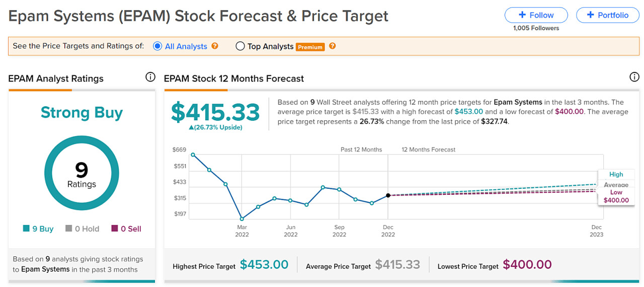The height and width of the screenshot is (287, 644).
Task: Click the Mar 2022 lowest chart point
Action: tap(242, 219)
